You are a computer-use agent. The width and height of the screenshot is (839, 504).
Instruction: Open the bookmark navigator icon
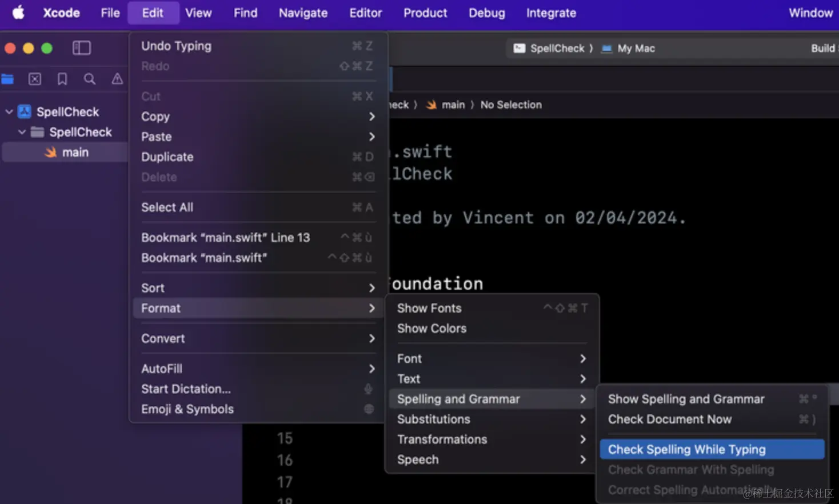tap(62, 79)
